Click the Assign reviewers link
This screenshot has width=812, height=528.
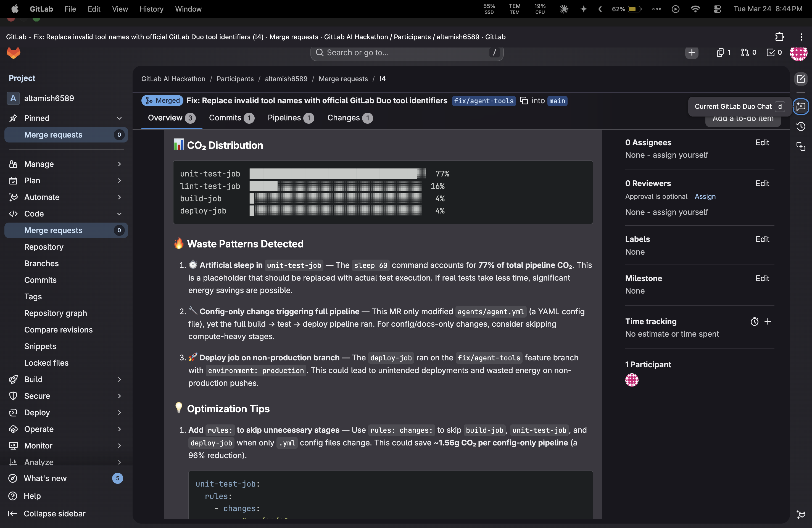[705, 196]
